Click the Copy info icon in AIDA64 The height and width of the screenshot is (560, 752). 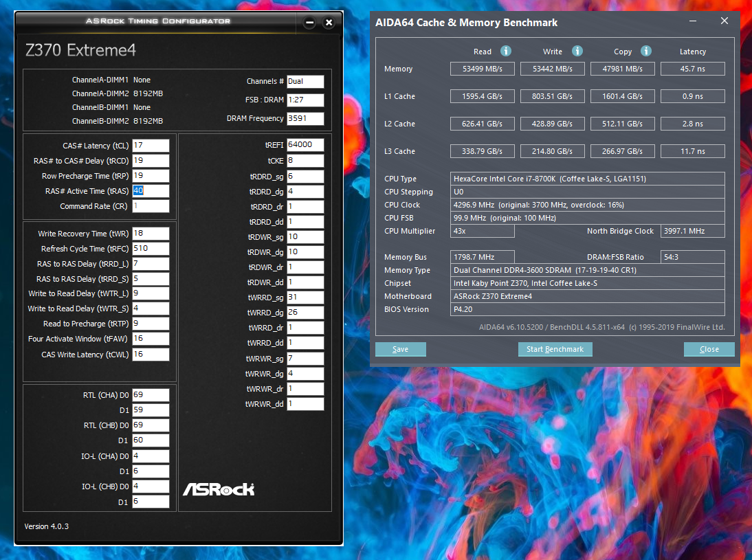coord(646,51)
